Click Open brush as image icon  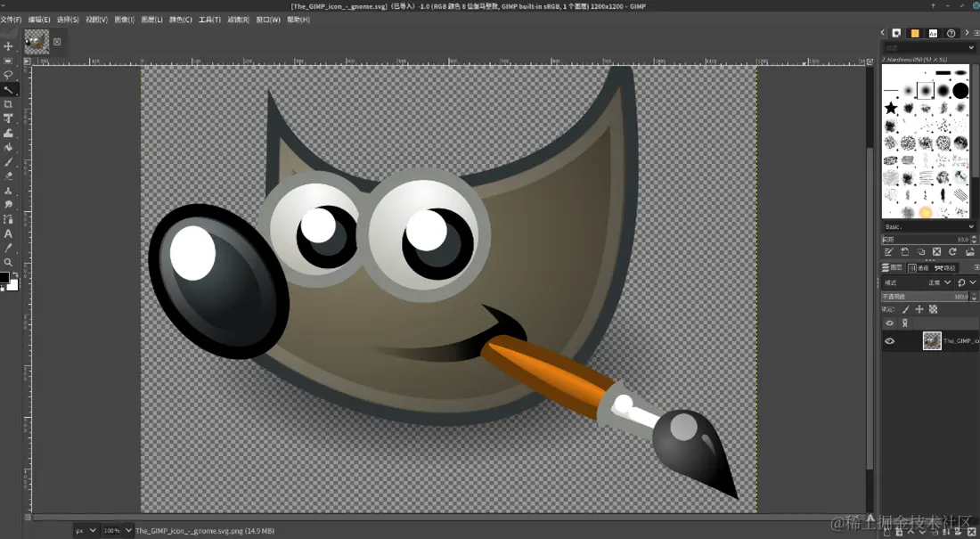click(x=970, y=251)
